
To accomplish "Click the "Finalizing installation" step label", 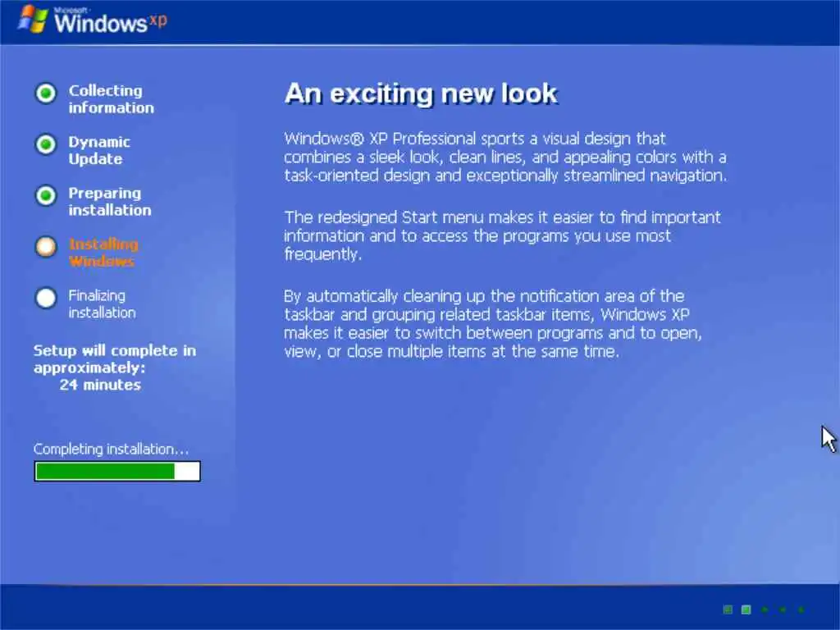I will pos(102,304).
